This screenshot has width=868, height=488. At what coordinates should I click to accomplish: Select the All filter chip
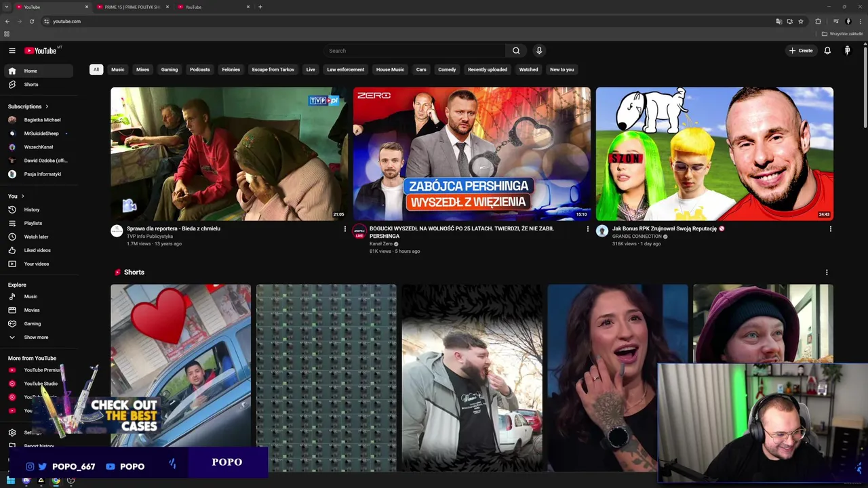(96, 69)
